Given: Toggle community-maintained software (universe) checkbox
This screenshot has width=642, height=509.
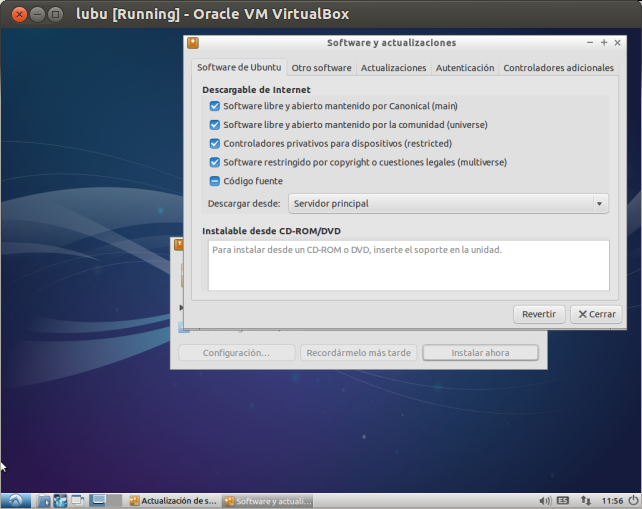Looking at the screenshot, I should point(214,125).
